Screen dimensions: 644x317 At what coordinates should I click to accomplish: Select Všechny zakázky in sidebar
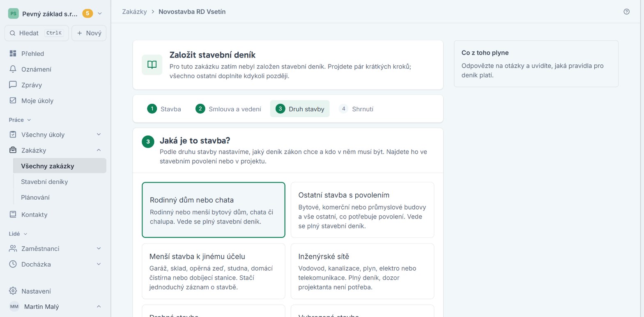60,166
